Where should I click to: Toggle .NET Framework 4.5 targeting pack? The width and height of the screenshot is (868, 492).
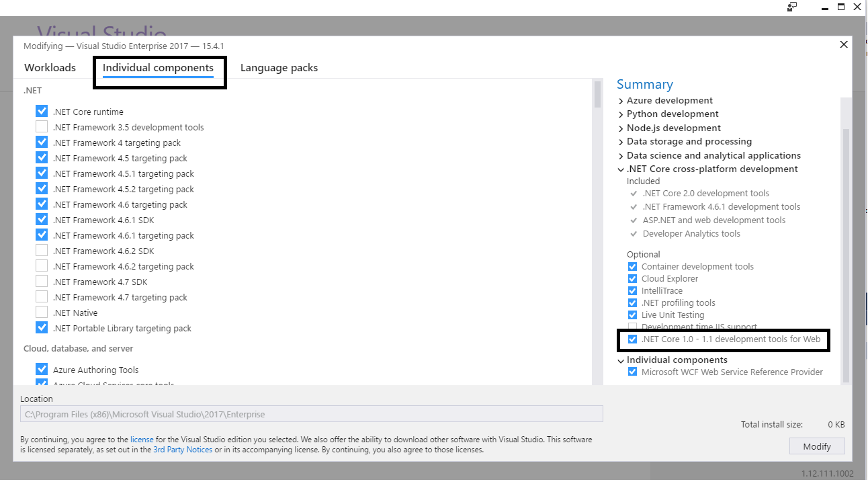[x=42, y=158]
